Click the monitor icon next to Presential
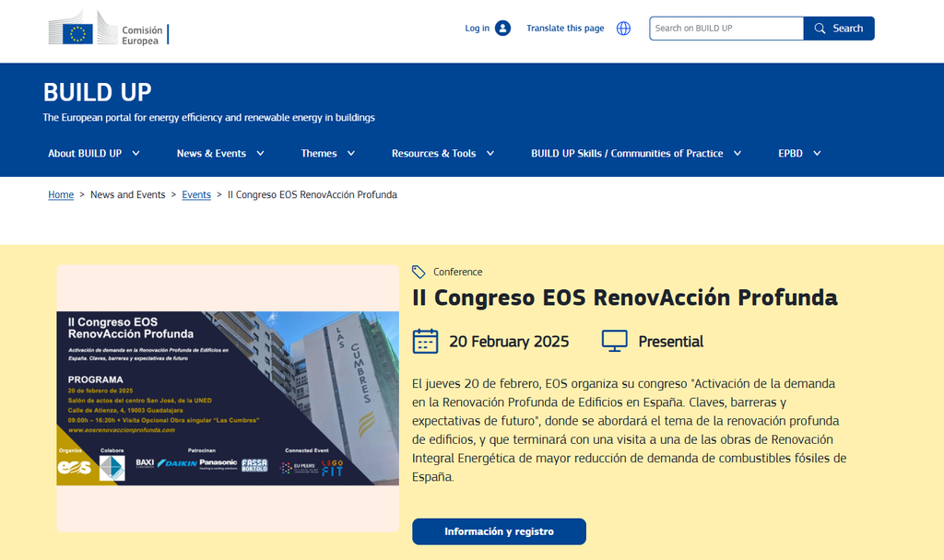 [x=615, y=341]
